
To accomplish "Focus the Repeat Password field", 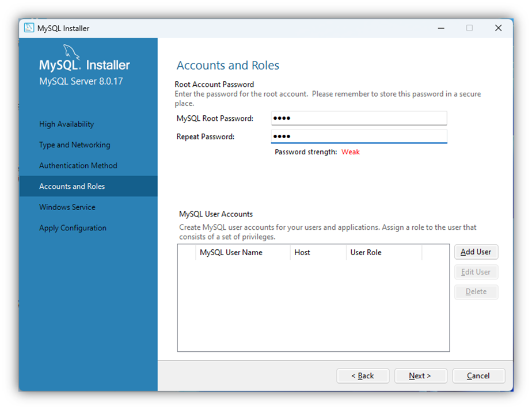I will tap(359, 136).
